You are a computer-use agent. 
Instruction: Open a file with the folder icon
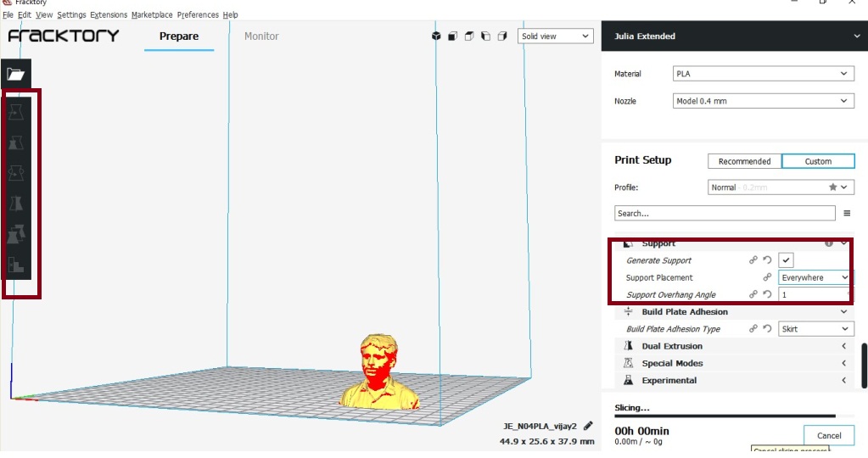pyautogui.click(x=15, y=74)
